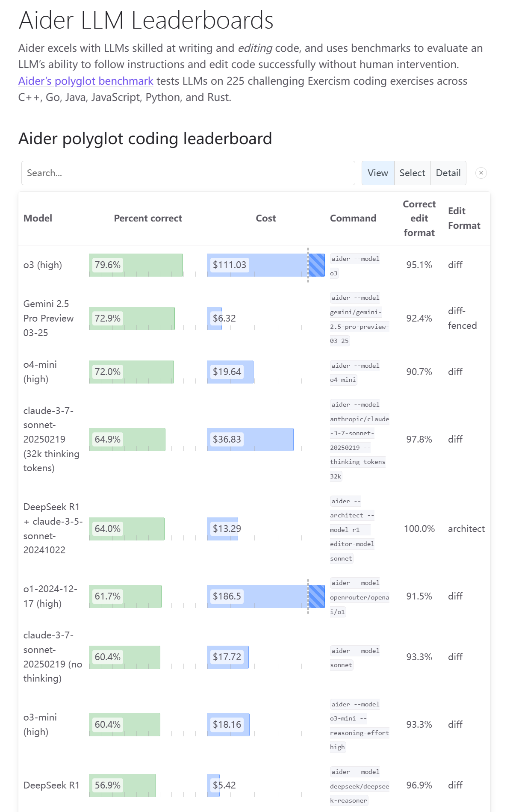Click the 56.9% percent correct bar
This screenshot has width=507, height=812.
tap(122, 785)
